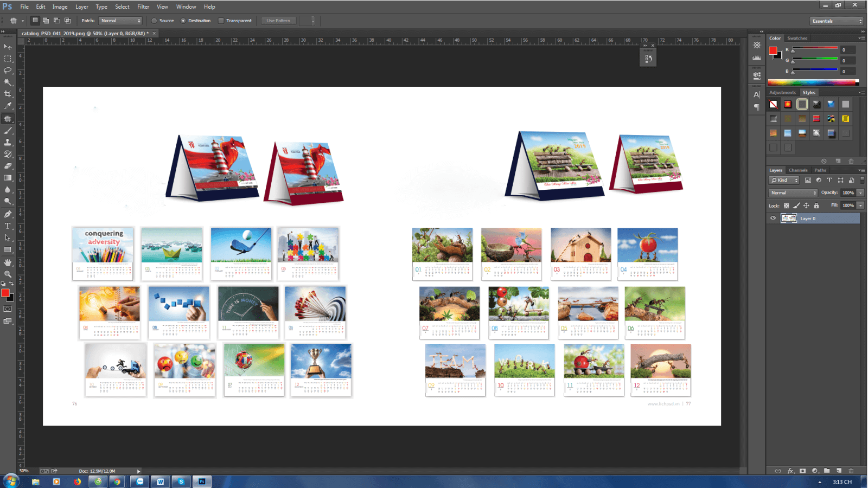Image resolution: width=868 pixels, height=488 pixels.
Task: Open the layer filter Kind dropdown
Action: [784, 180]
